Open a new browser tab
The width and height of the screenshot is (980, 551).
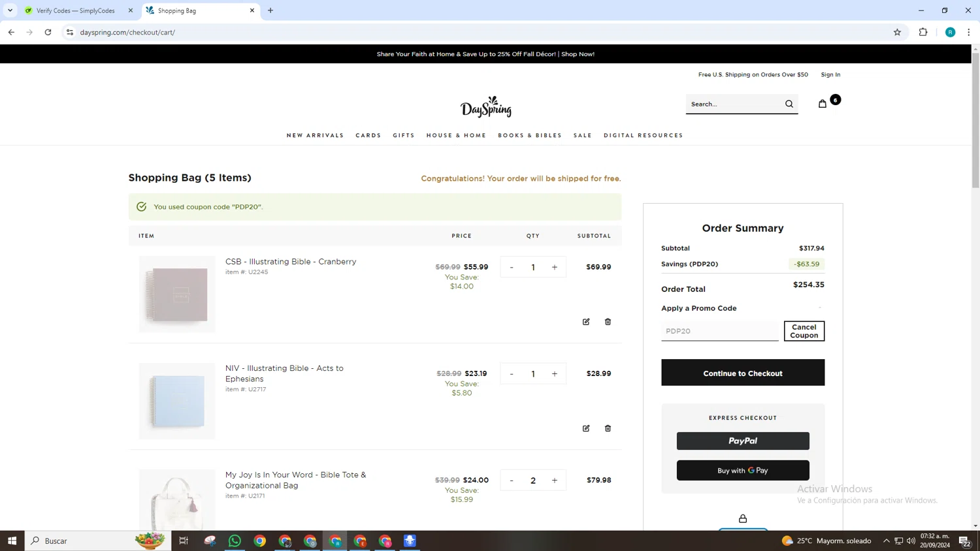coord(270,10)
